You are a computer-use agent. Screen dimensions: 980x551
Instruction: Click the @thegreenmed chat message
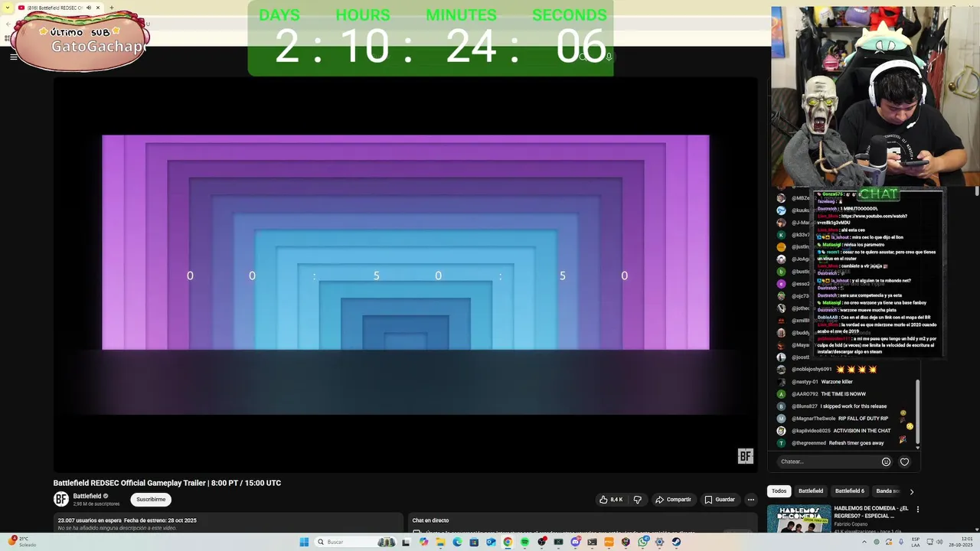[x=838, y=443]
